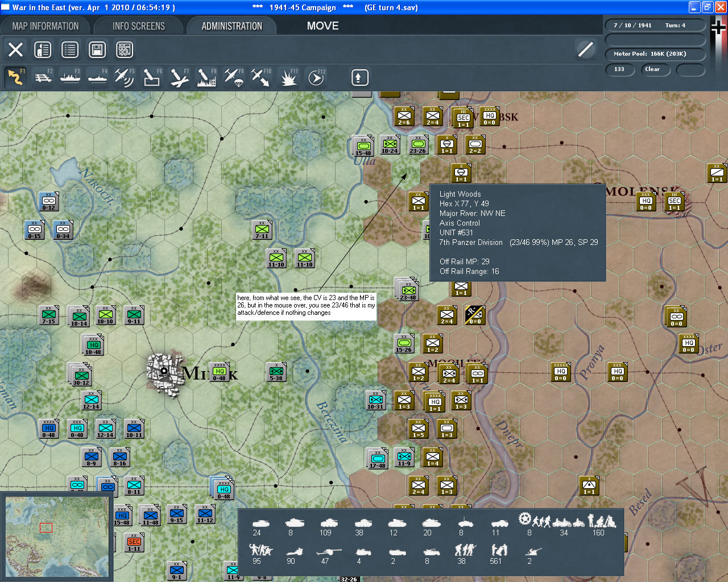
Task: Activate F2 Rail movement mode
Action: point(43,77)
